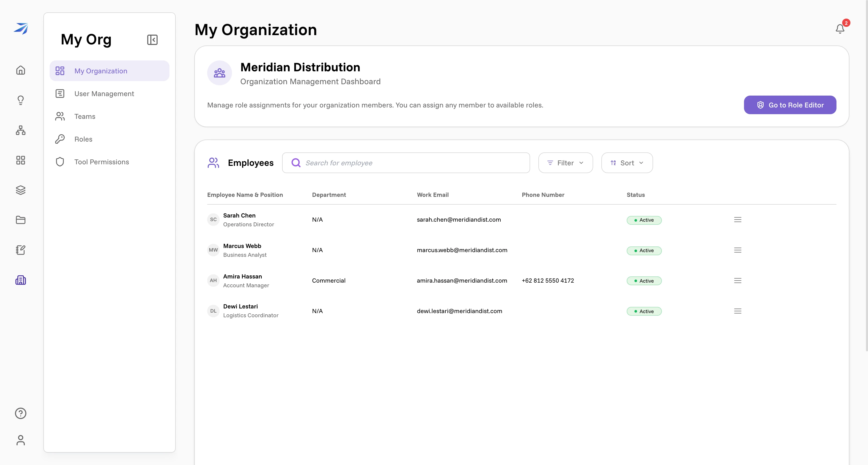Open the four-squares grid icon in left rail
Screen dimensions: 868x465
[21, 160]
